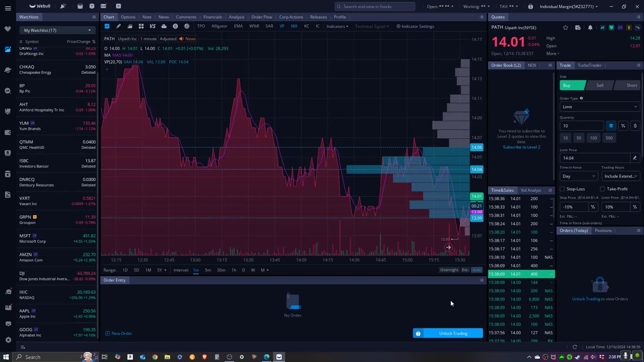Toggle the Take-Profit checkbox
The height and width of the screenshot is (362, 644).
[x=602, y=189]
